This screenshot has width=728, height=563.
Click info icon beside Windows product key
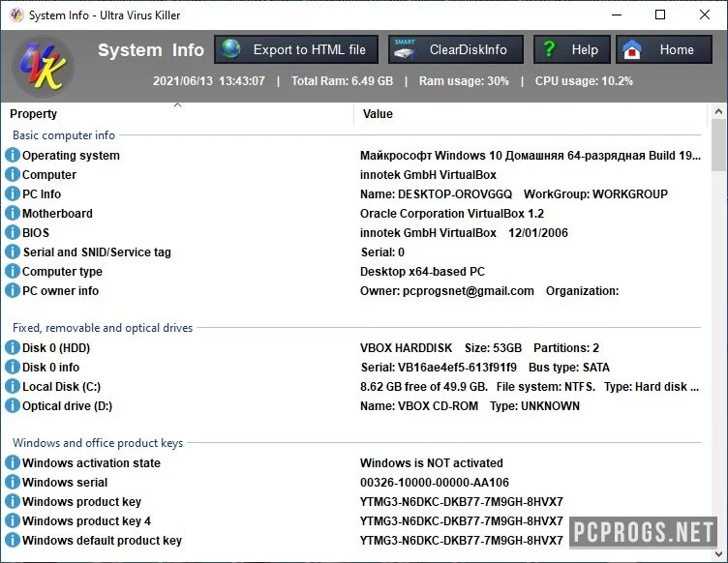13,502
